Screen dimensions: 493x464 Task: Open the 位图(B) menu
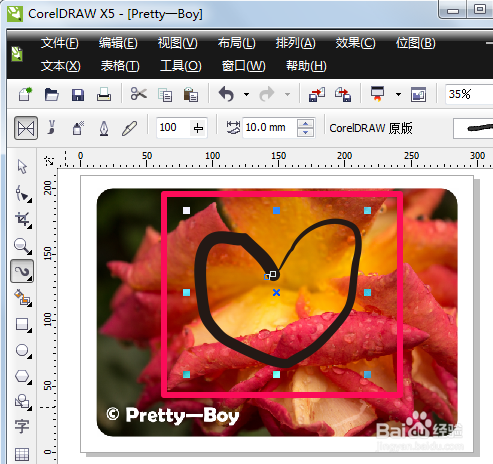[x=415, y=43]
